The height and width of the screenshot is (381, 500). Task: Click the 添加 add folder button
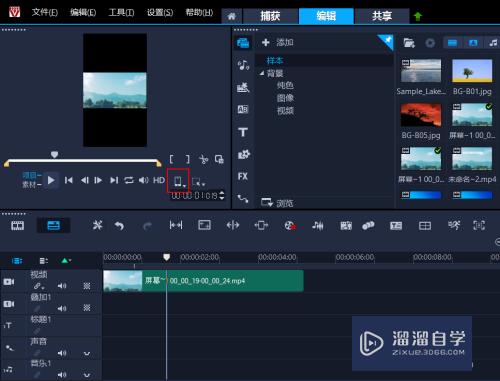277,42
